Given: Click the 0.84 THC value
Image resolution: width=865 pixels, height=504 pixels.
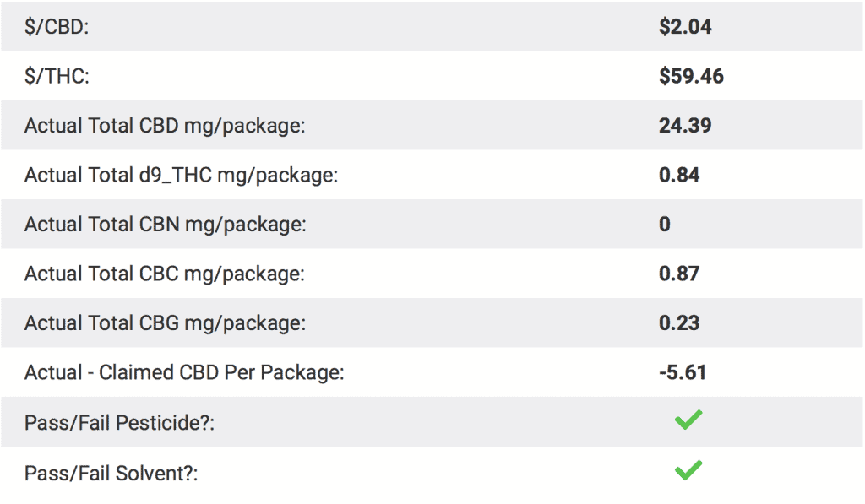Looking at the screenshot, I should tap(679, 175).
